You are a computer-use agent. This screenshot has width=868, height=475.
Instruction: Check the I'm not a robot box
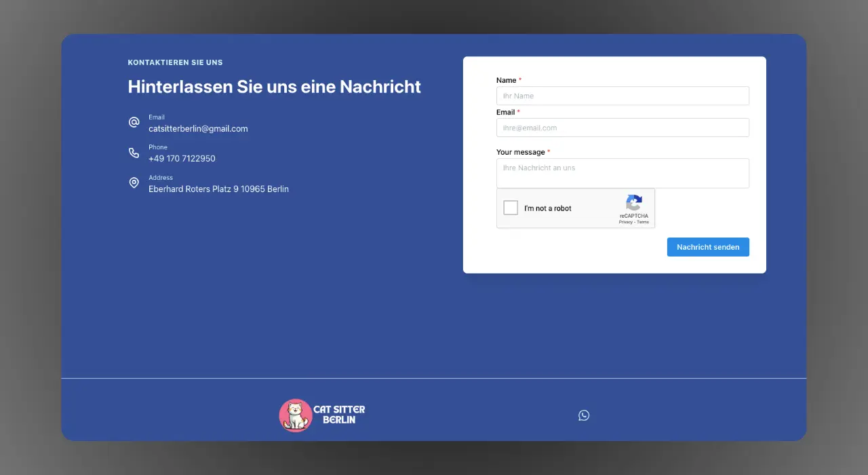(511, 208)
